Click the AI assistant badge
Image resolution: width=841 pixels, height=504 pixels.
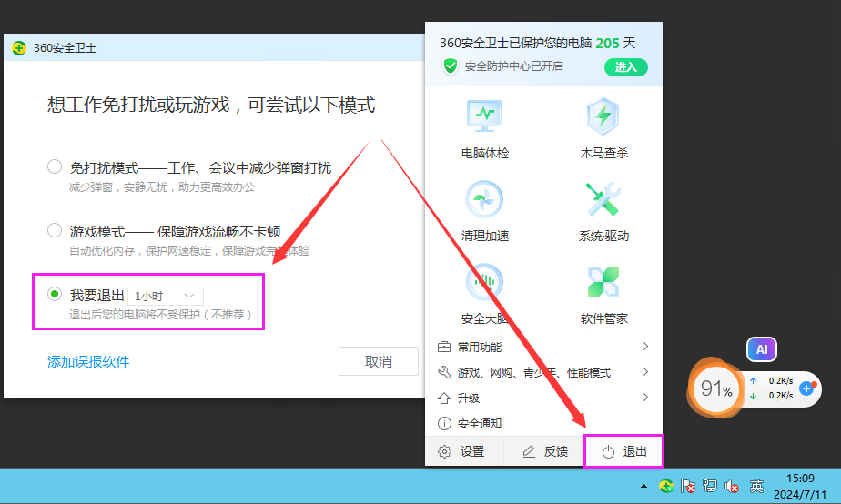coord(762,349)
